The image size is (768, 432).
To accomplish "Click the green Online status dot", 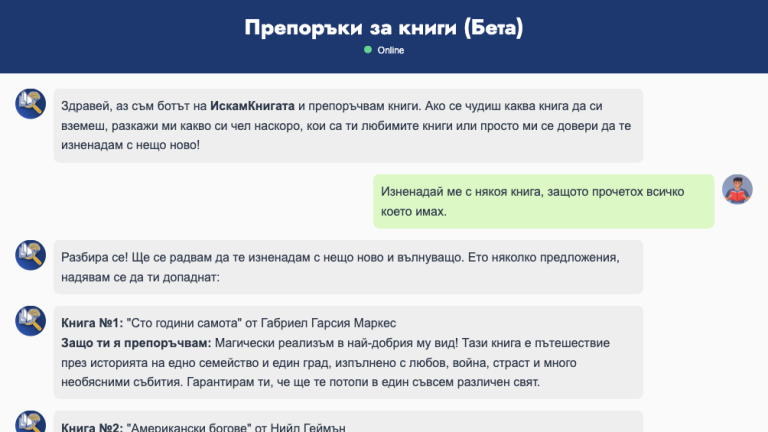I will coord(368,50).
